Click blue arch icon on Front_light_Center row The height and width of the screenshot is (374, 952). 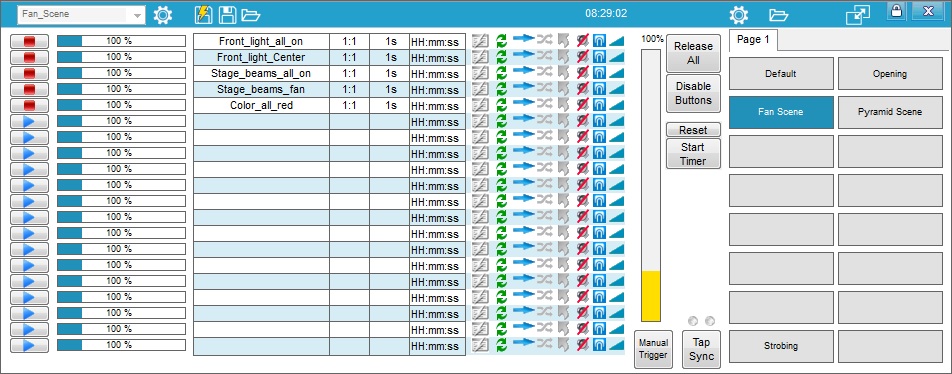coord(599,57)
